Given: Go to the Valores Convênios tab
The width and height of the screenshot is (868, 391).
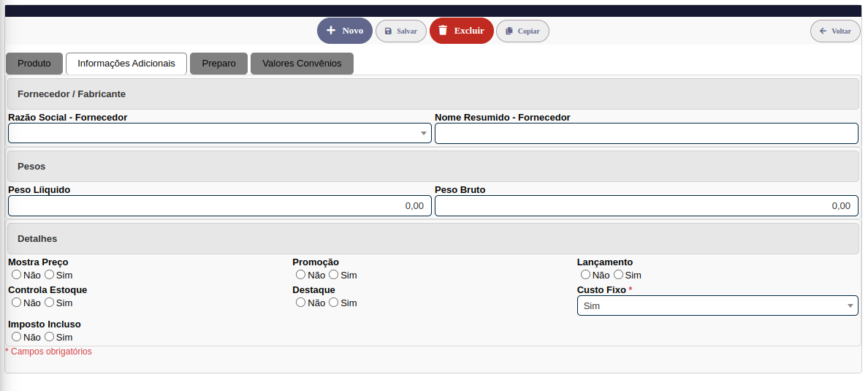Looking at the screenshot, I should [x=302, y=64].
